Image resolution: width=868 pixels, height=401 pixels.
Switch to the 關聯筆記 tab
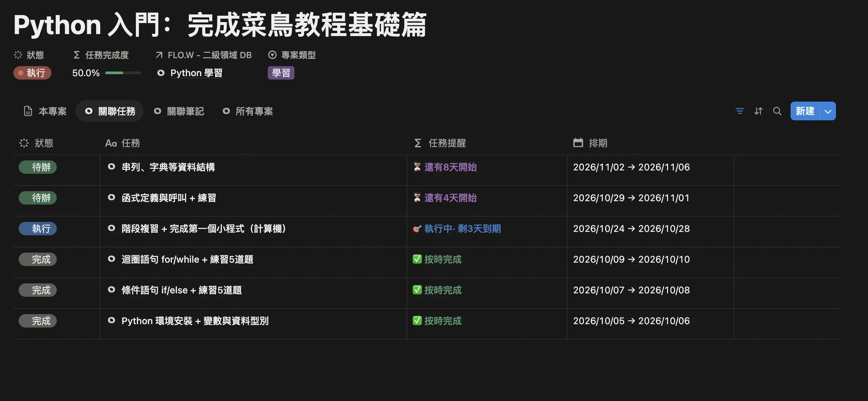click(x=179, y=111)
